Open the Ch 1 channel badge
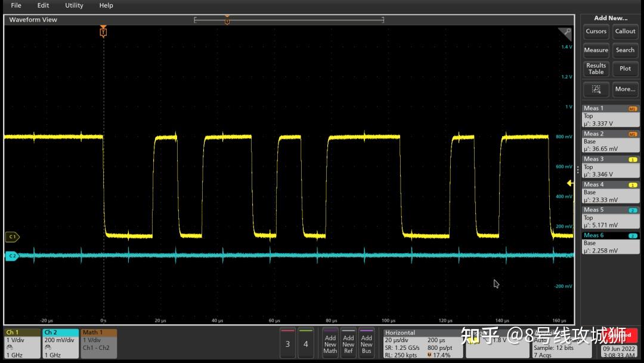 (22, 344)
